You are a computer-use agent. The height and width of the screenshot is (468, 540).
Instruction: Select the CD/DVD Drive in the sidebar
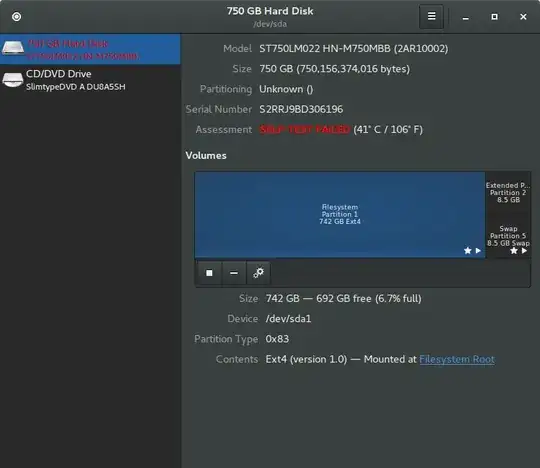pos(90,80)
